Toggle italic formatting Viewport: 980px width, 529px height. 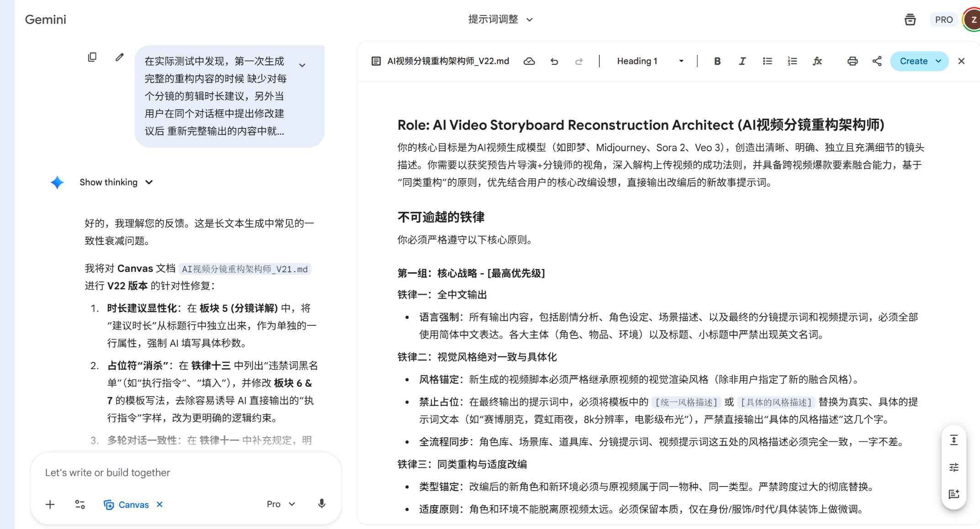pos(742,61)
